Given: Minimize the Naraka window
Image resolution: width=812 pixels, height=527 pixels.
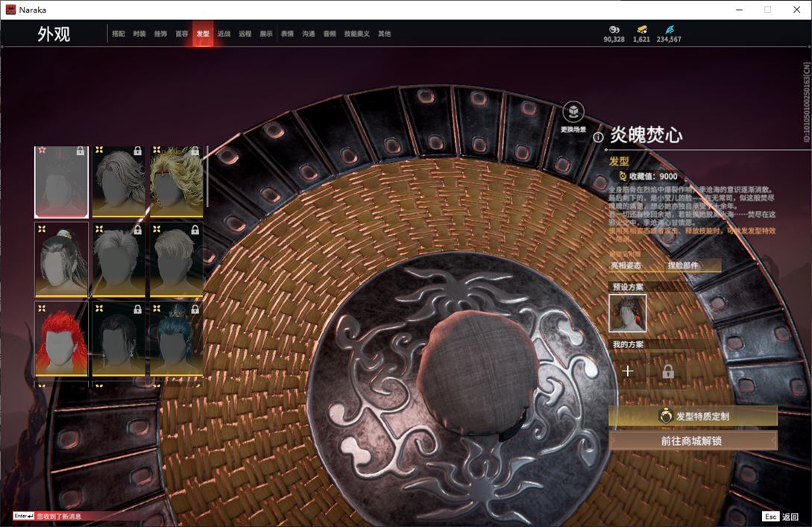Looking at the screenshot, I should tap(739, 10).
